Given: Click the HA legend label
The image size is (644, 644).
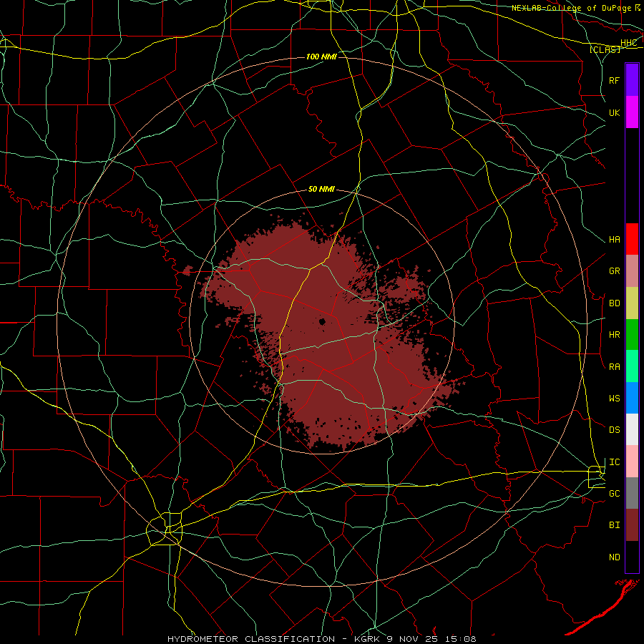Looking at the screenshot, I should pyautogui.click(x=614, y=240).
